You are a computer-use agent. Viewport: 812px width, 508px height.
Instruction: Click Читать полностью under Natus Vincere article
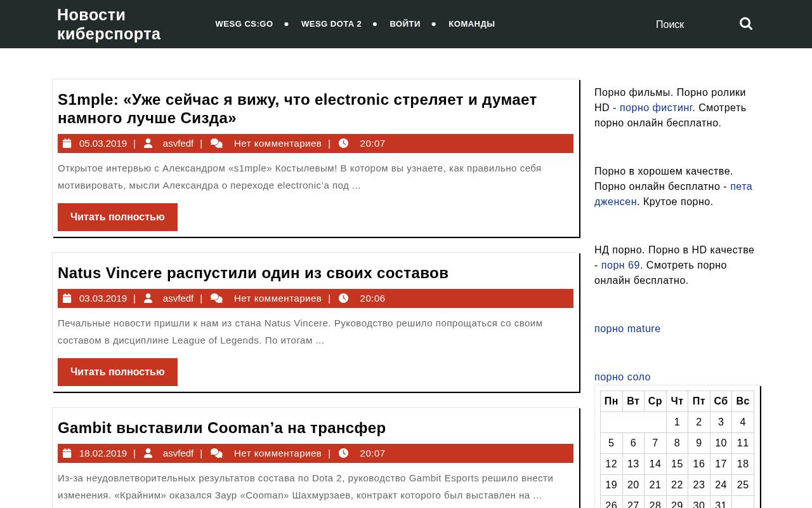117,372
